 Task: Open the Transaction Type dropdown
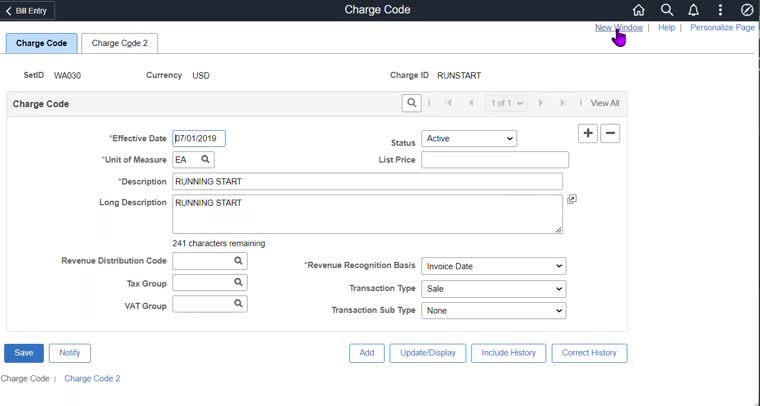(494, 289)
